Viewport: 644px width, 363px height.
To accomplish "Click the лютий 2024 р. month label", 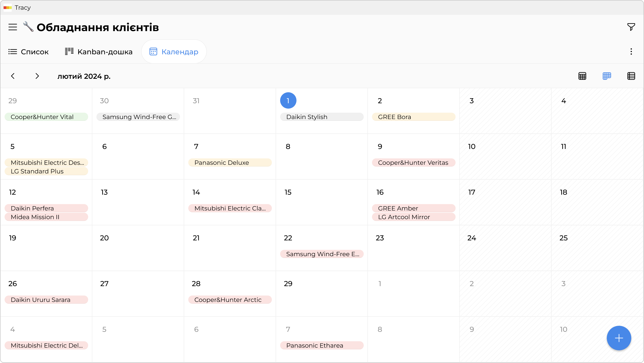I will pyautogui.click(x=84, y=76).
